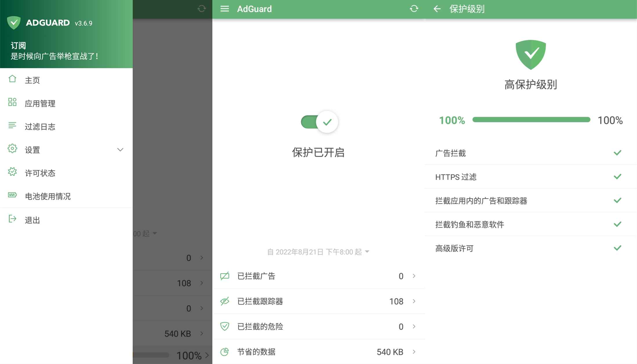The width and height of the screenshot is (637, 364).
Task: Click the 540 KB value in main panel
Action: (390, 352)
